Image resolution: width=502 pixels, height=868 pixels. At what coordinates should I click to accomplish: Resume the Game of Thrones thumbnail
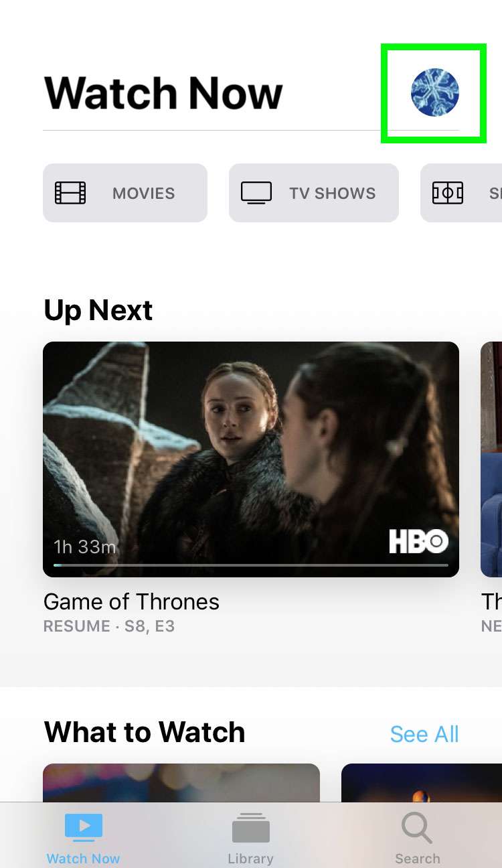251,459
